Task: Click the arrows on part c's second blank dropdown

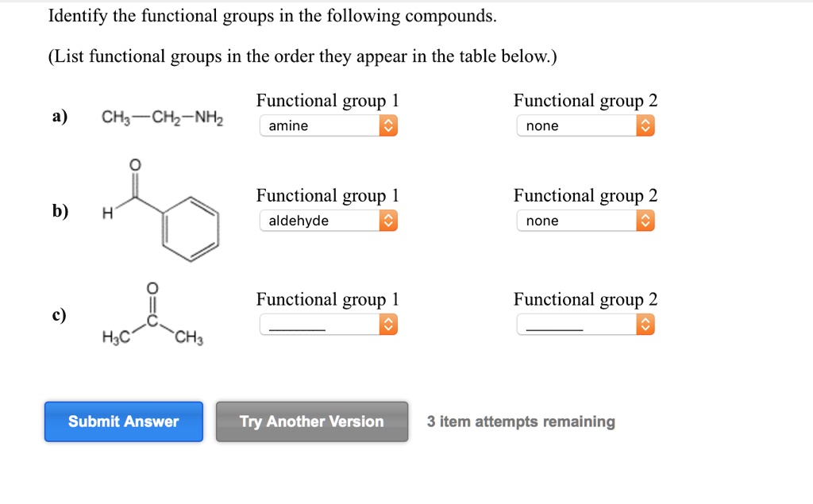Action: 645,324
